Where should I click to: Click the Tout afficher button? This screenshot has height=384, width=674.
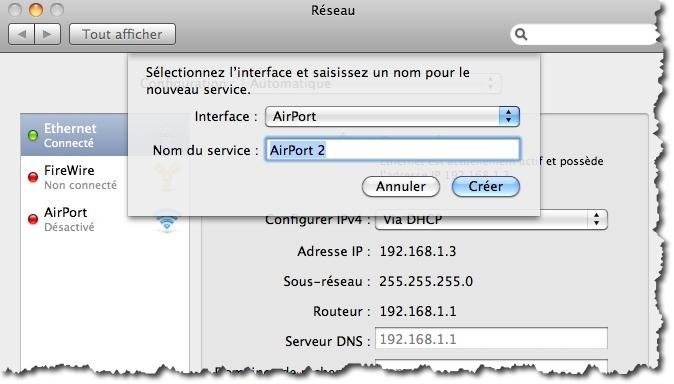click(x=123, y=34)
